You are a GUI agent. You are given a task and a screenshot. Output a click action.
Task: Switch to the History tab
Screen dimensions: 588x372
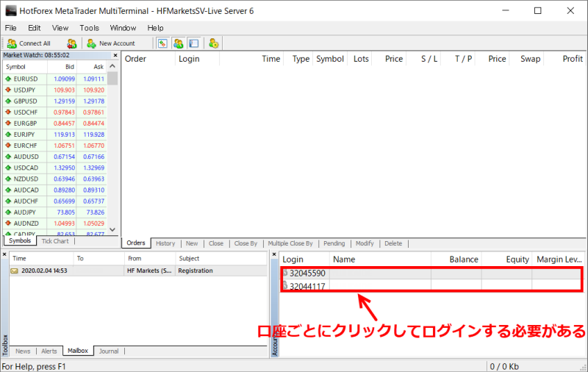(x=165, y=243)
